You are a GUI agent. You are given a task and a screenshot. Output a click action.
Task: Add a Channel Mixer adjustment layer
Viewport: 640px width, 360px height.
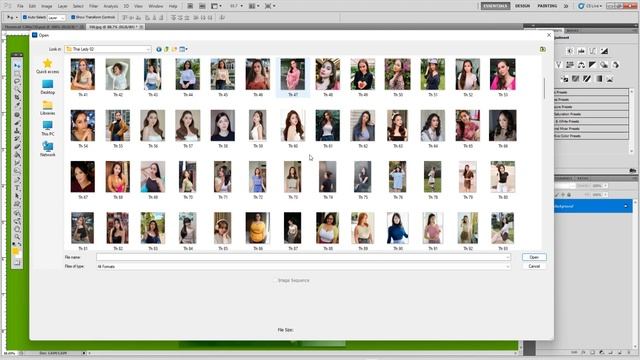coord(616,65)
